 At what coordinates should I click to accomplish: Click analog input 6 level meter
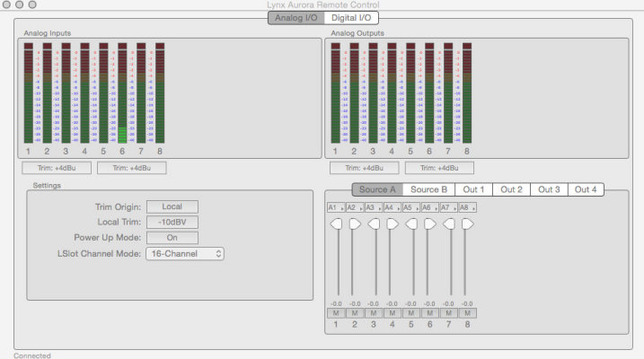122,93
